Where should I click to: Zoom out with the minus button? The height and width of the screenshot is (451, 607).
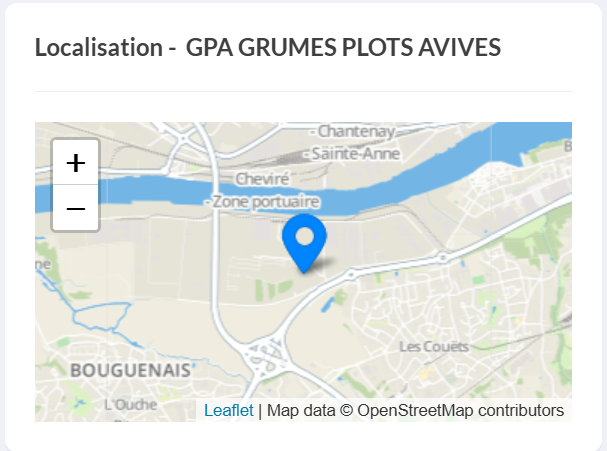click(x=75, y=208)
